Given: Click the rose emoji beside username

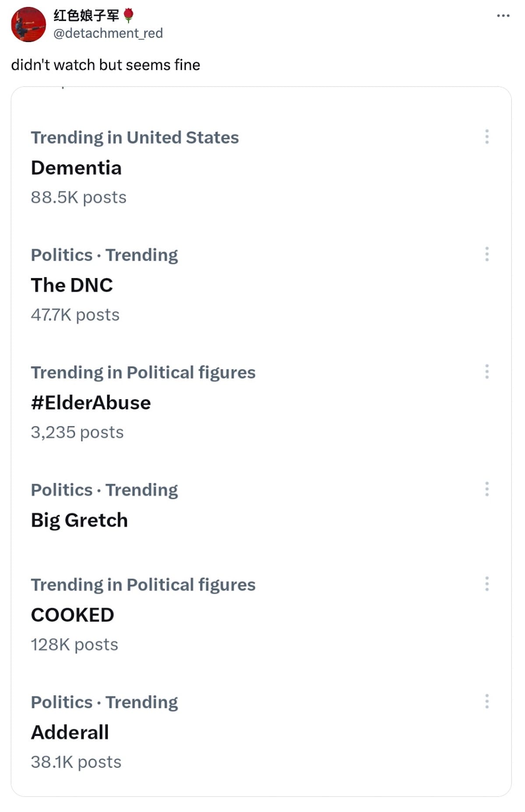Looking at the screenshot, I should [128, 16].
